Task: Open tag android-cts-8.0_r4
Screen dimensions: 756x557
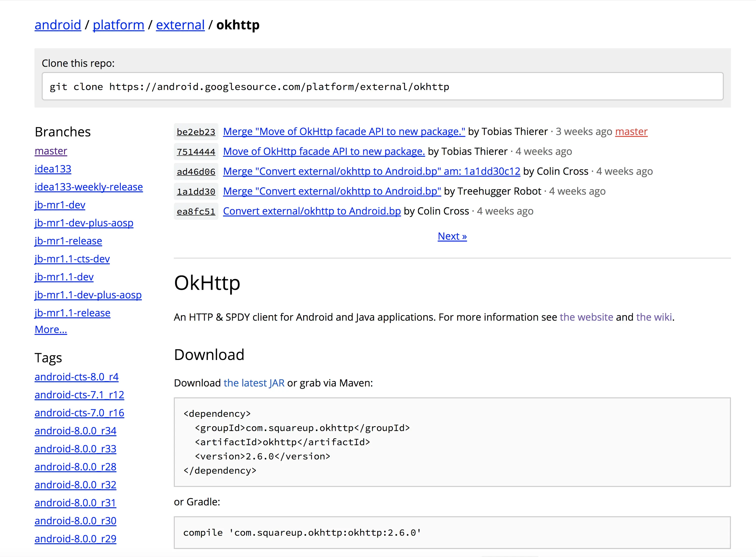Action: tap(76, 376)
